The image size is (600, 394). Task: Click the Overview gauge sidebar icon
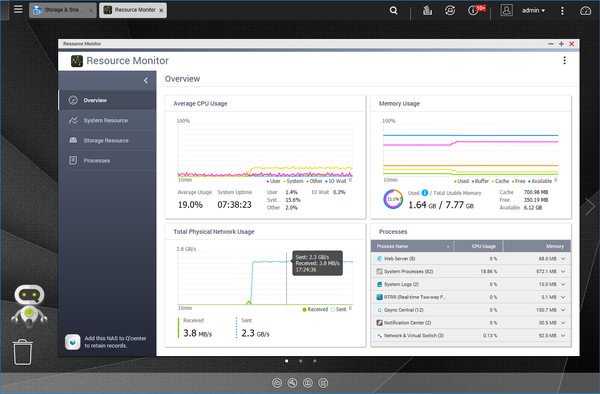[x=73, y=100]
